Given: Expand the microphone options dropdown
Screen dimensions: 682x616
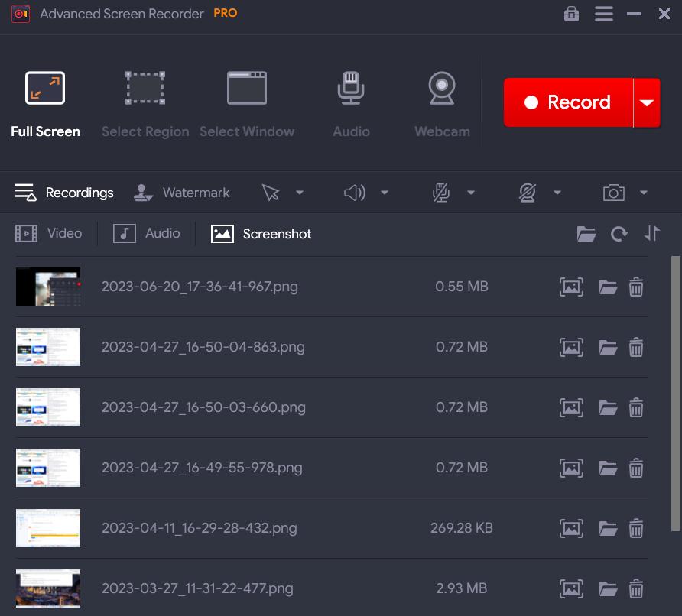Looking at the screenshot, I should (471, 193).
